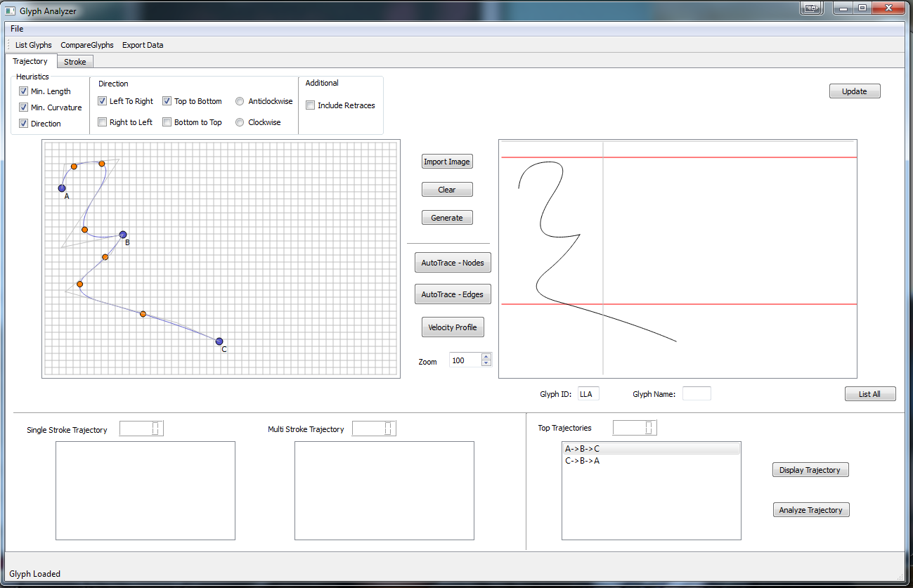Select the blue node B on the grid
Image resolution: width=913 pixels, height=588 pixels.
coord(123,235)
